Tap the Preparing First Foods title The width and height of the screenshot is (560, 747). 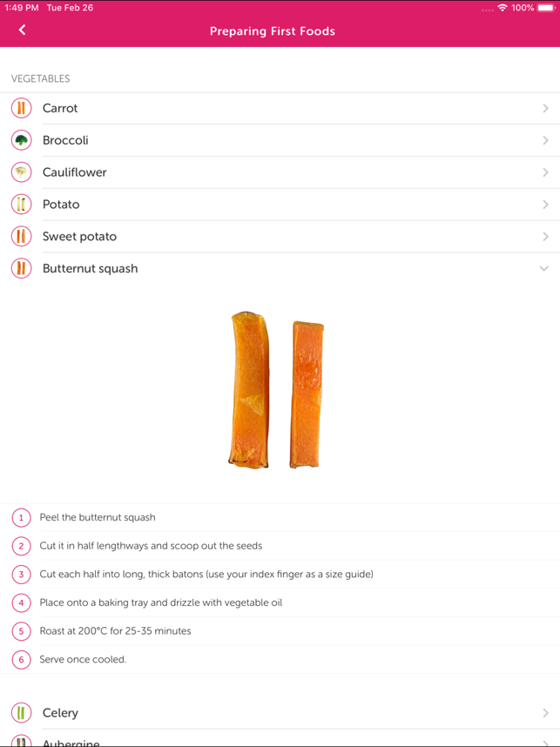[x=273, y=31]
